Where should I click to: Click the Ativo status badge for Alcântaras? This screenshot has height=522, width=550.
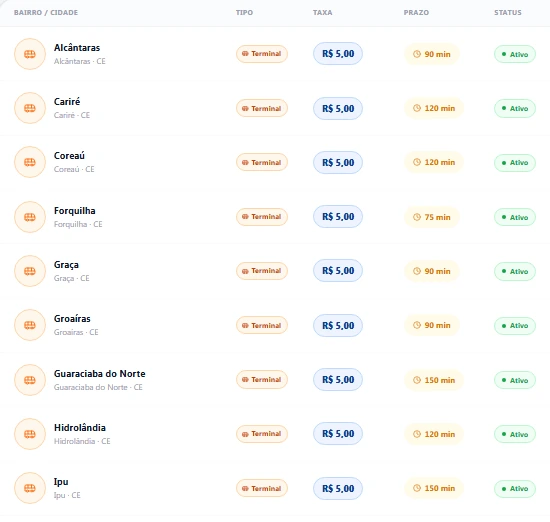[x=515, y=54]
